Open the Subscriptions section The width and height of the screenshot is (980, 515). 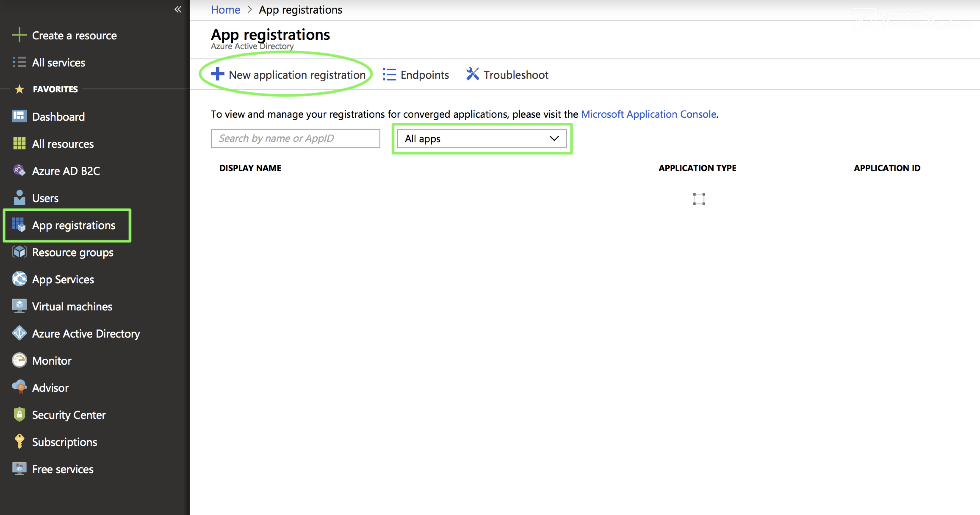64,442
